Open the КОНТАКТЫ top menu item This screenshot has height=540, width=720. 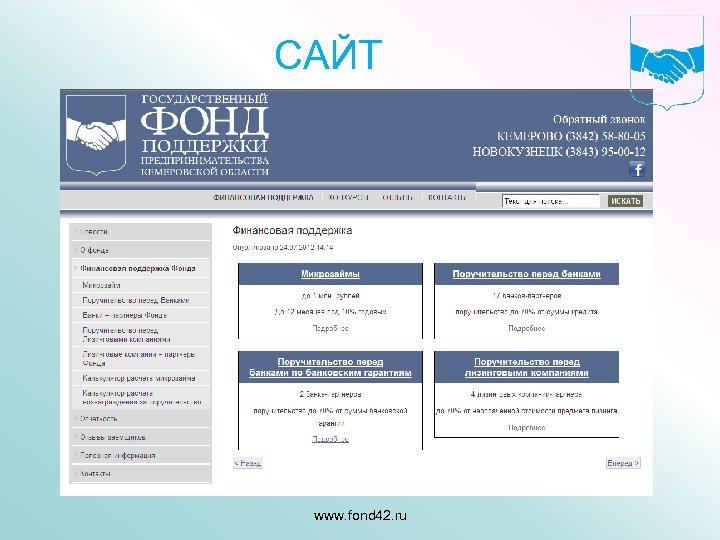[447, 197]
